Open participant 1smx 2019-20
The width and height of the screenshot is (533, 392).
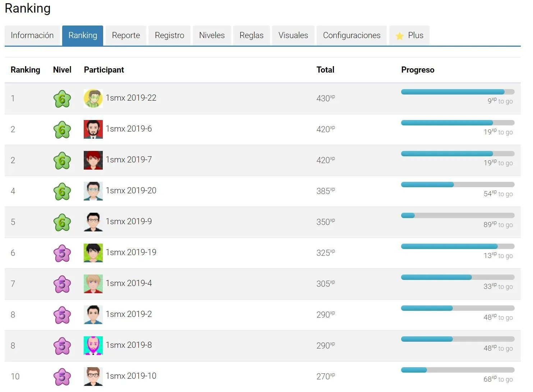click(131, 190)
